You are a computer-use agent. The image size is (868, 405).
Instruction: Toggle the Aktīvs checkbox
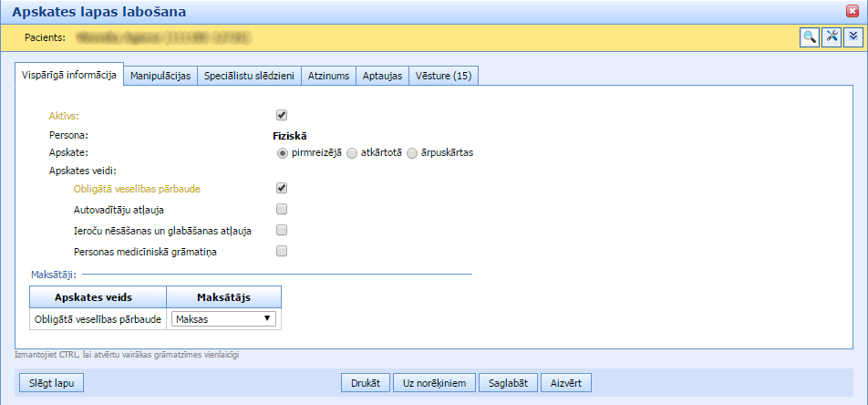[x=282, y=116]
